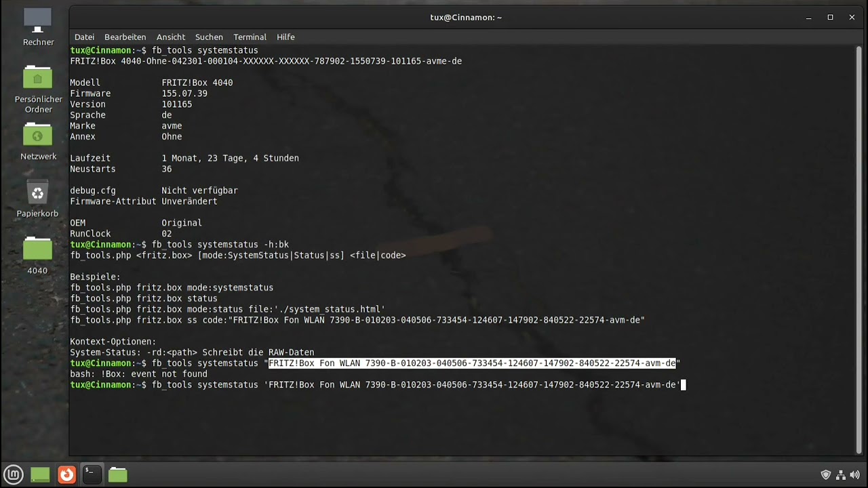
Task: Click 'Unverändert' Firmware-Attribut value
Action: 189,201
